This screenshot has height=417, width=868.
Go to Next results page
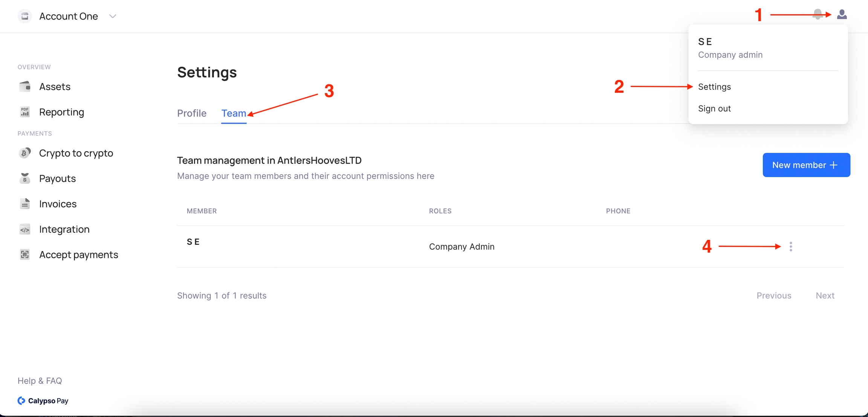click(825, 296)
